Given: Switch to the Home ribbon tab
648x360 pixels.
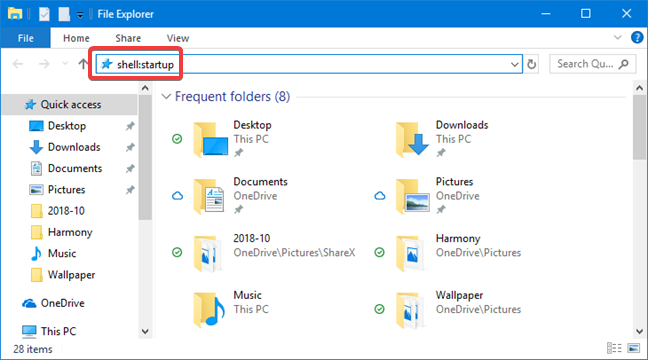Looking at the screenshot, I should (76, 38).
